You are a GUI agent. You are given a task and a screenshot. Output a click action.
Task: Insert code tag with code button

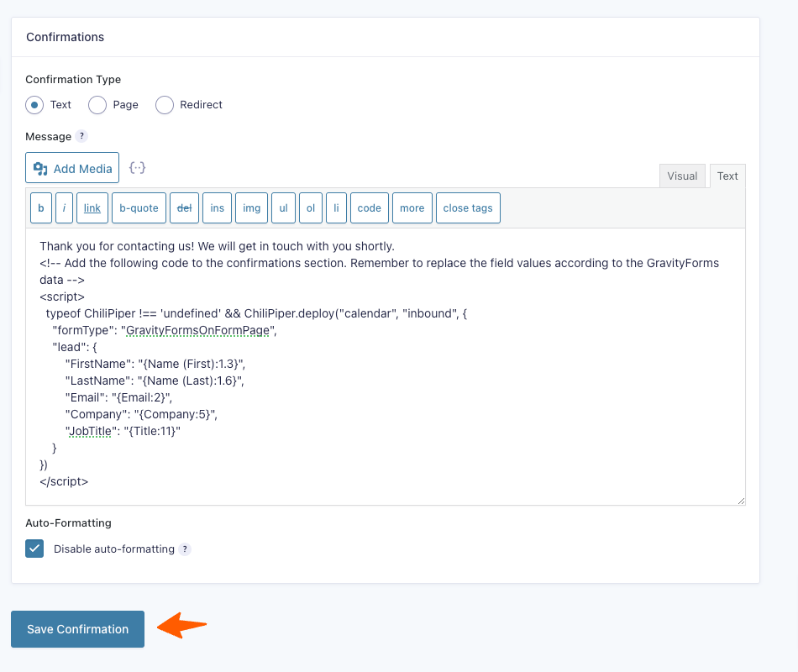point(370,207)
